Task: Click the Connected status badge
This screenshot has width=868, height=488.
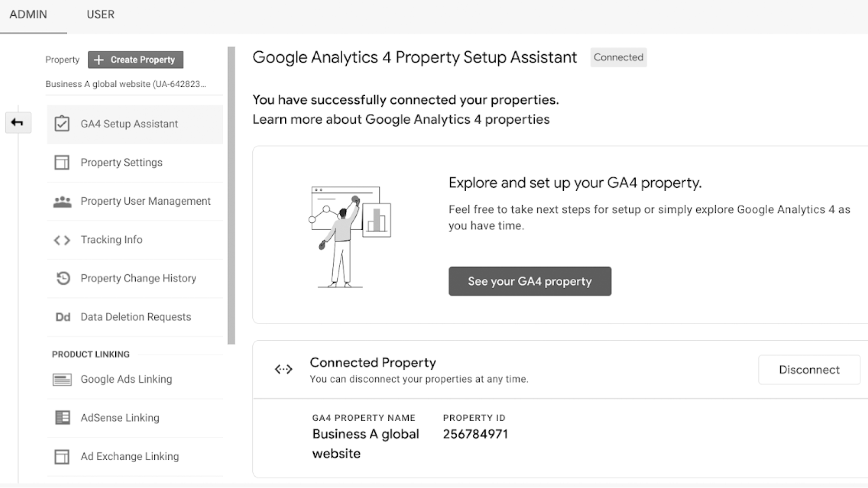Action: click(619, 57)
